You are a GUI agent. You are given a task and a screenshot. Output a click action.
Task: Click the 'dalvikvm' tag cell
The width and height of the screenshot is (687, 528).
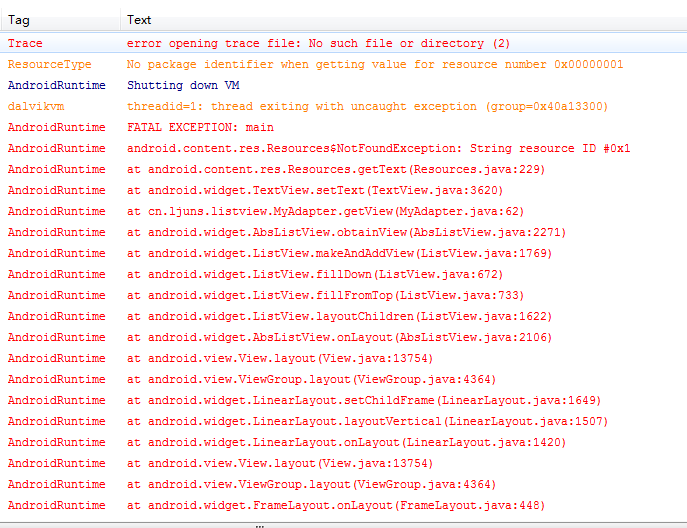pyautogui.click(x=36, y=106)
